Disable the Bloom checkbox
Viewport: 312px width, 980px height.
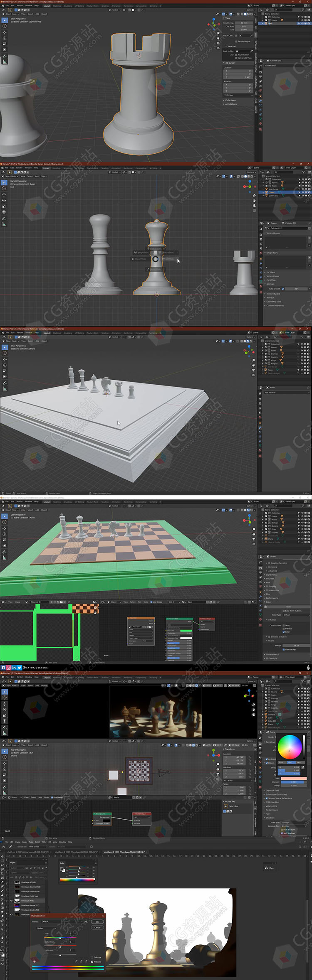[267, 763]
